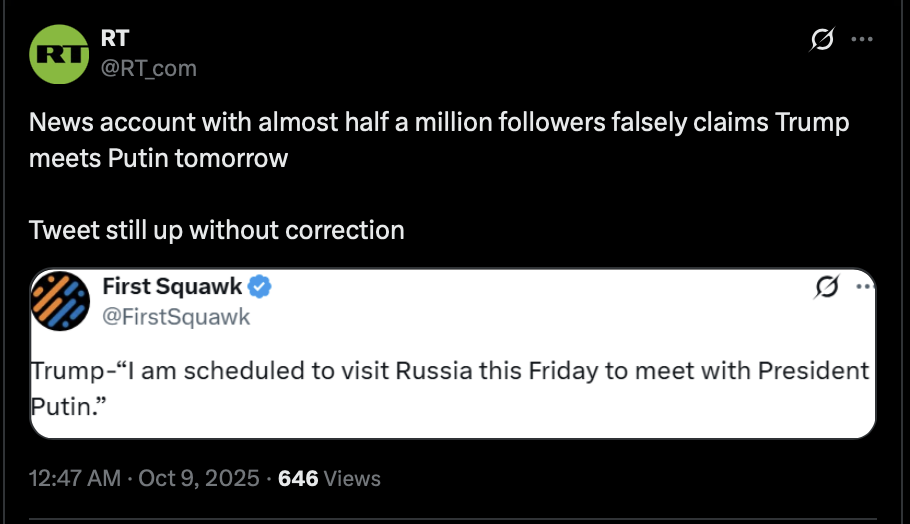Open the @RT_com handle link

coord(149,68)
